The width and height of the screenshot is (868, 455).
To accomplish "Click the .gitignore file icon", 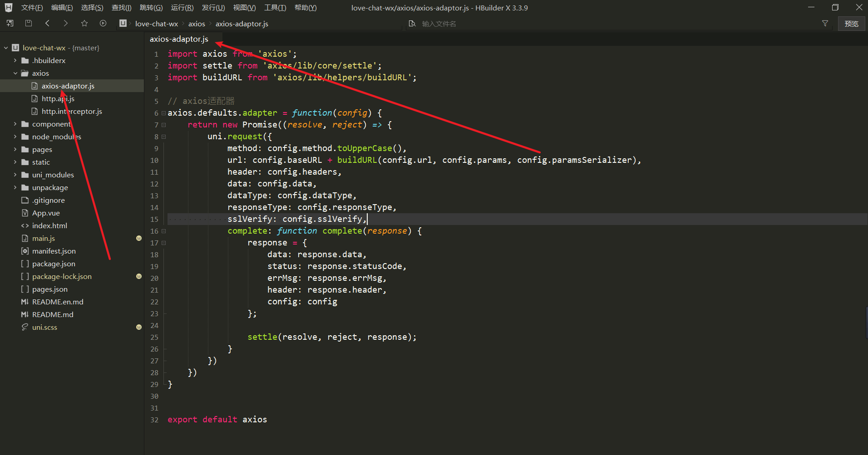I will (x=25, y=200).
